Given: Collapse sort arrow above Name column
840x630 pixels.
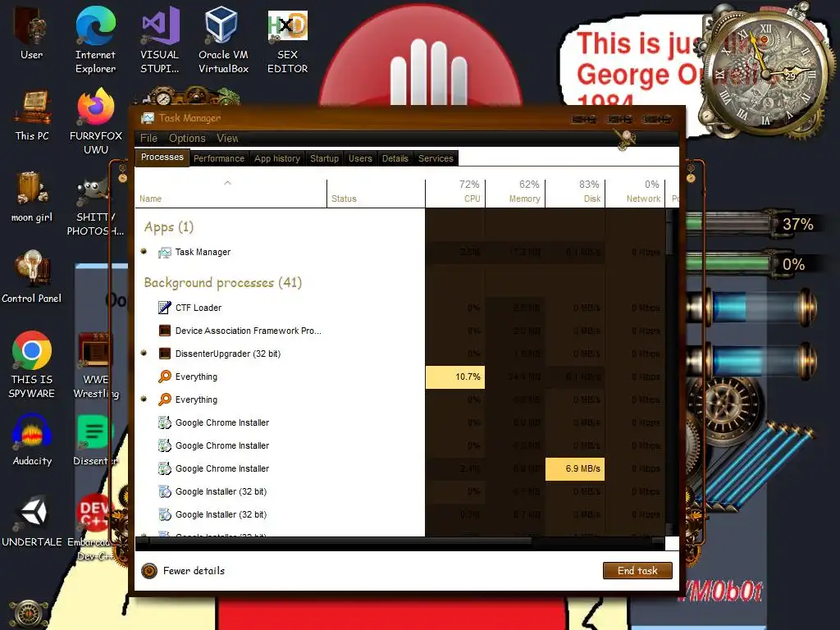Looking at the screenshot, I should tap(228, 183).
